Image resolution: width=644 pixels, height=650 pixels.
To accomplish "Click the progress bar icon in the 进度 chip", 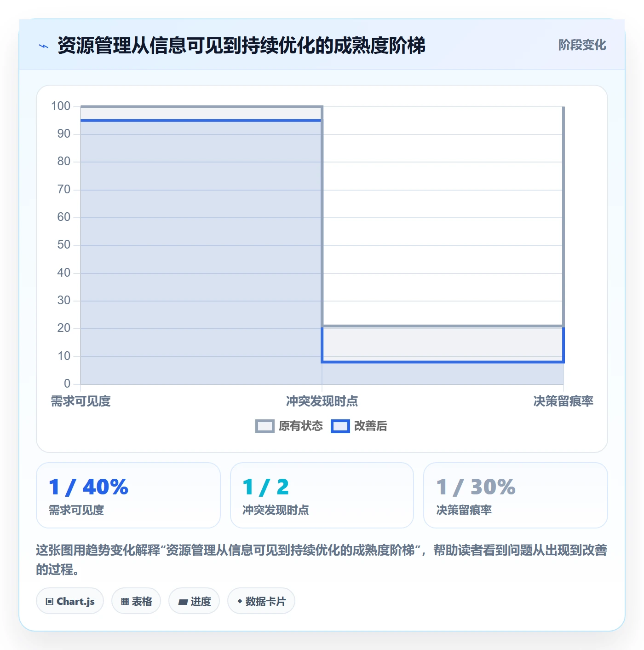I will 183,602.
